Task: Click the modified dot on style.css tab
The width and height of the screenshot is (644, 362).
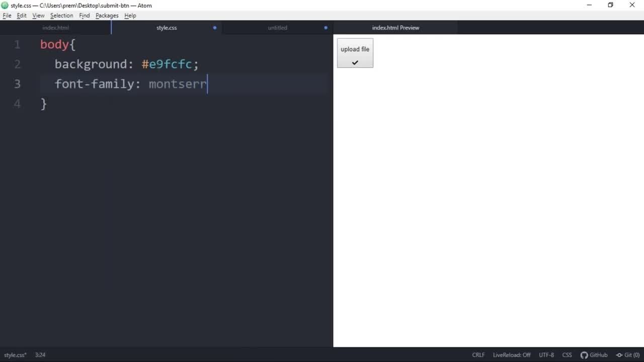Action: coord(215,28)
